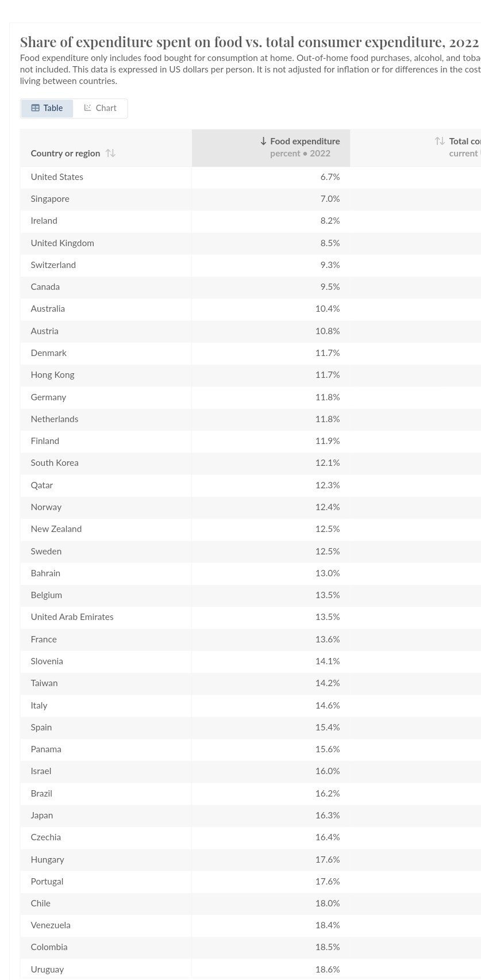Screen dimensions: 481x980
Task: Click Japan's 16.3% food expenditure value
Action: coord(328,816)
